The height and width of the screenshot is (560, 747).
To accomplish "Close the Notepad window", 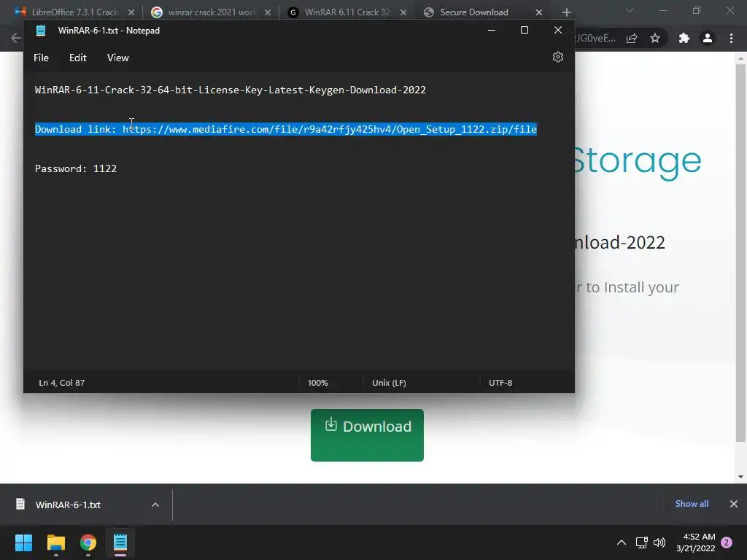I will point(558,30).
